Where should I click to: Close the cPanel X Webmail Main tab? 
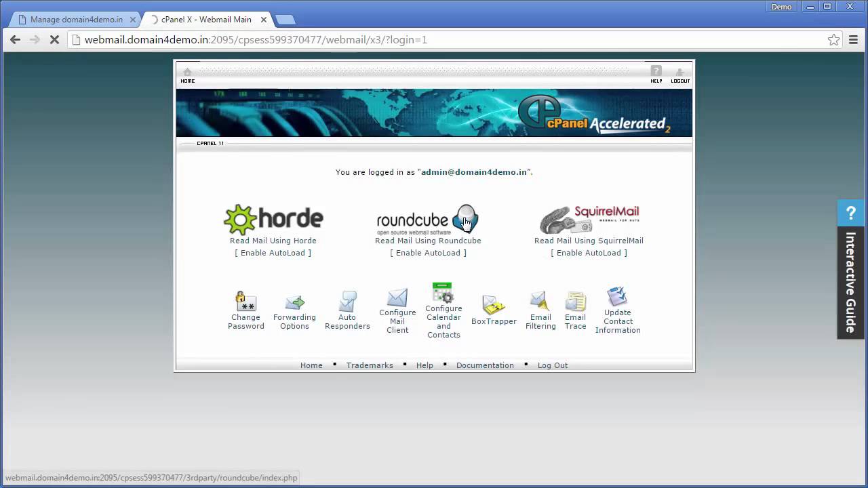264,20
